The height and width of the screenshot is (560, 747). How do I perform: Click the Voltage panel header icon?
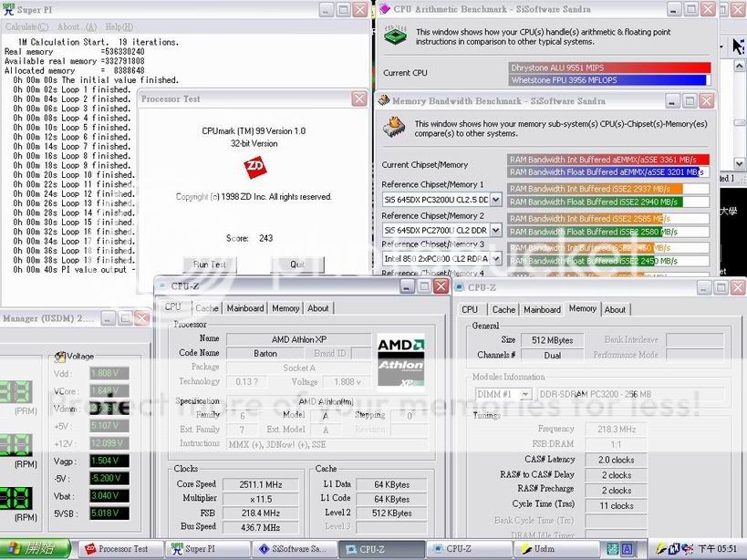tap(60, 357)
